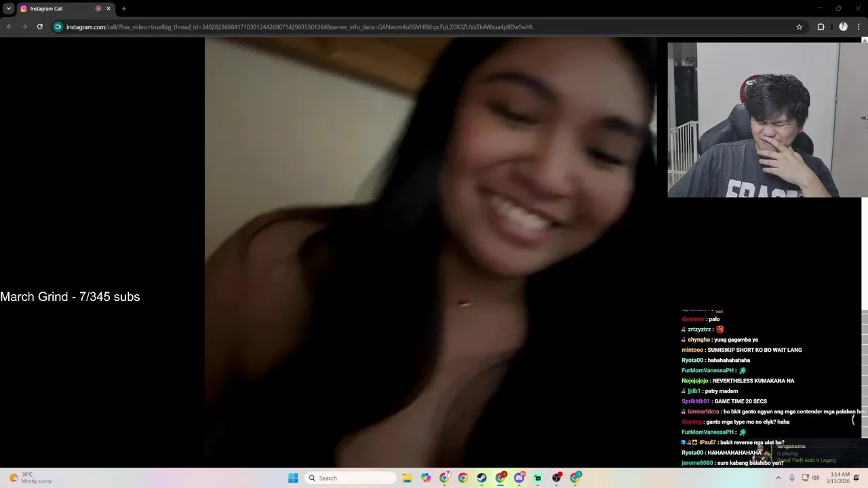Go back in browser history
This screenshot has width=868, height=488.
click(x=9, y=27)
